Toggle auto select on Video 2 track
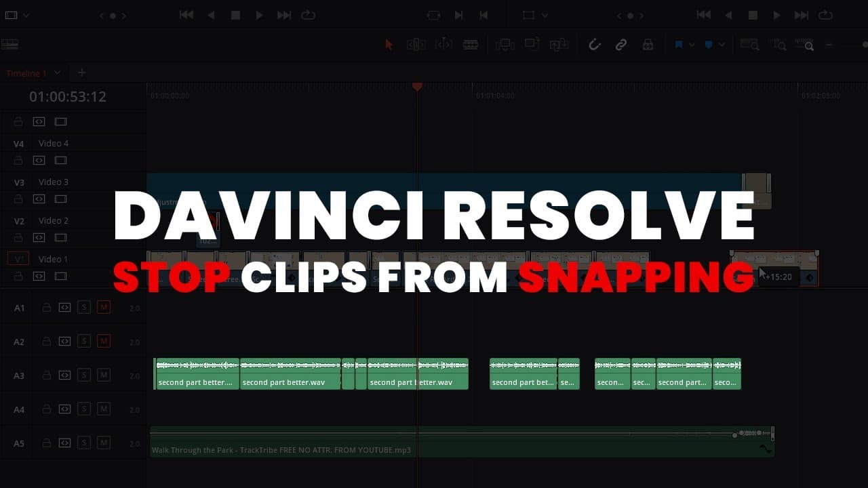868x488 pixels. [x=39, y=238]
